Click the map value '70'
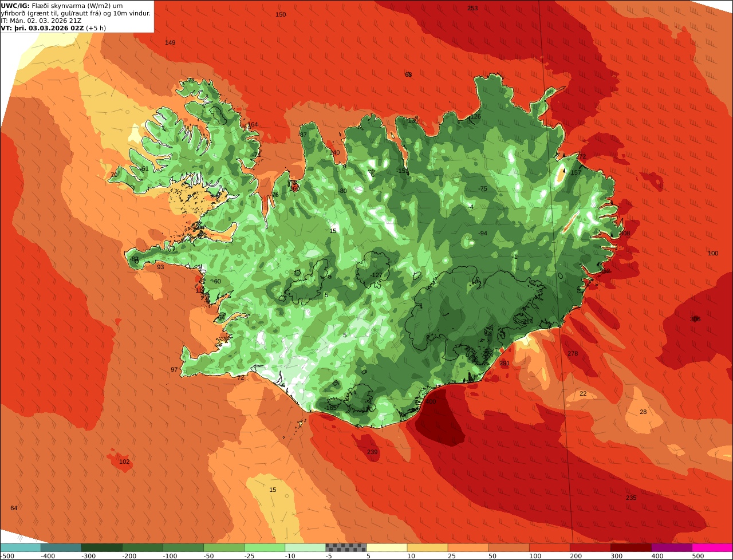Screen dimensions: 733x560 point(114,175)
